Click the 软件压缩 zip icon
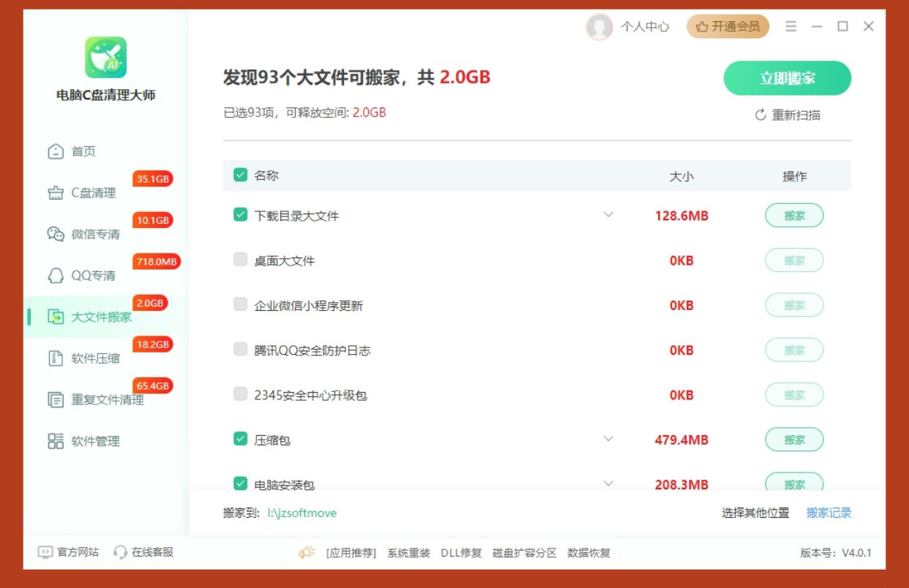909x588 pixels. click(x=56, y=358)
